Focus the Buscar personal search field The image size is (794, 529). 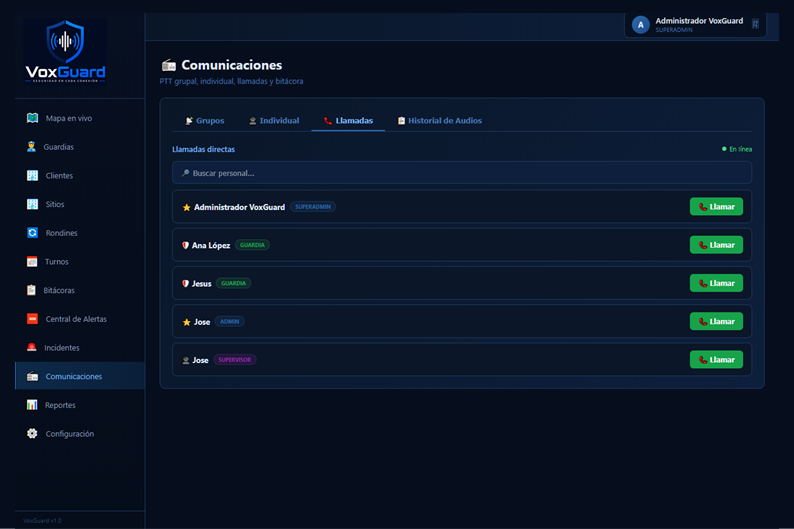462,173
